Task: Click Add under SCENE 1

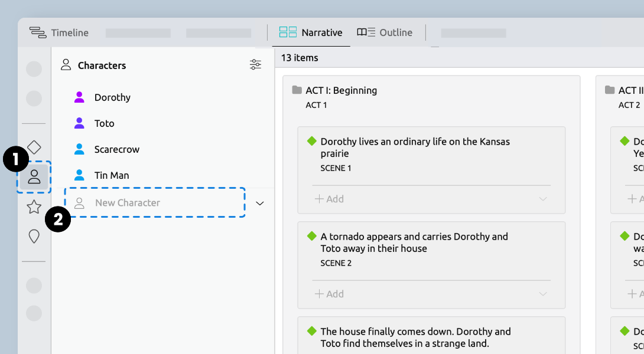Action: coord(329,199)
